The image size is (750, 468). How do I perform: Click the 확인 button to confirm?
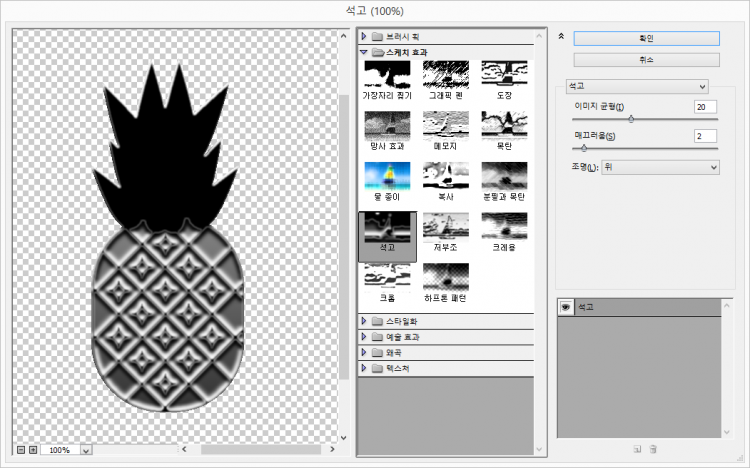[646, 38]
